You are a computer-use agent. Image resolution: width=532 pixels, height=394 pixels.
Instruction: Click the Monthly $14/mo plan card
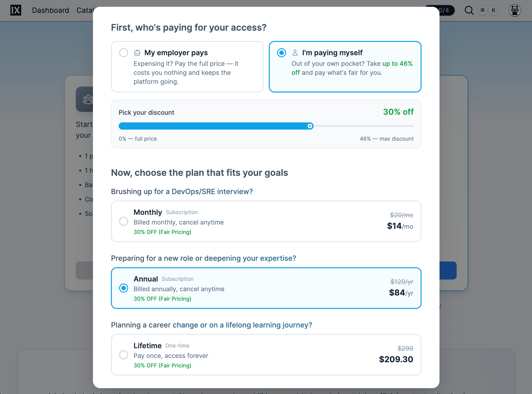coord(266,221)
